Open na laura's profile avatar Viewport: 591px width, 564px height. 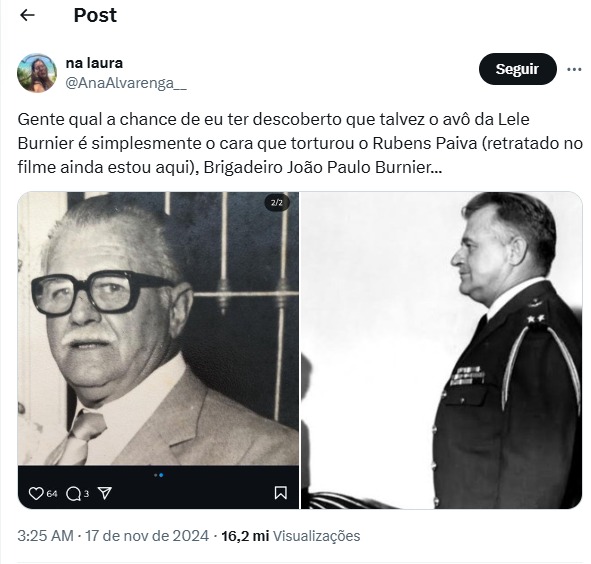[x=37, y=73]
